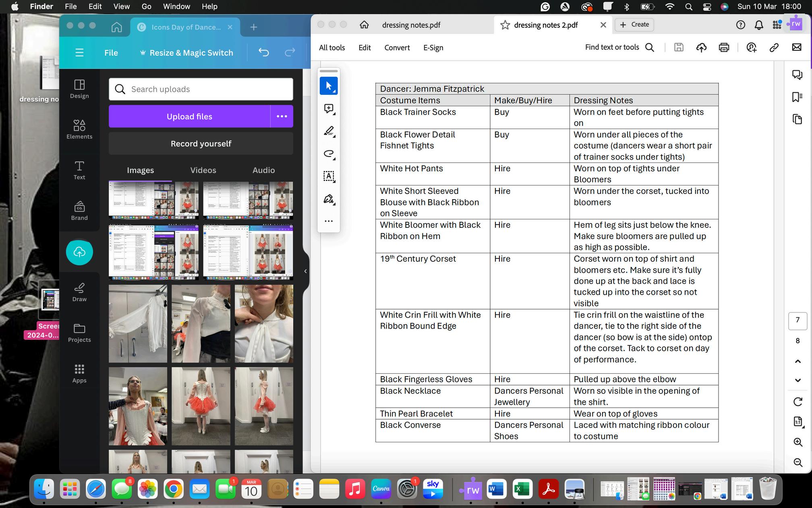Viewport: 812px width, 508px height.
Task: Select the freehand draw lasso tool
Action: (x=328, y=154)
